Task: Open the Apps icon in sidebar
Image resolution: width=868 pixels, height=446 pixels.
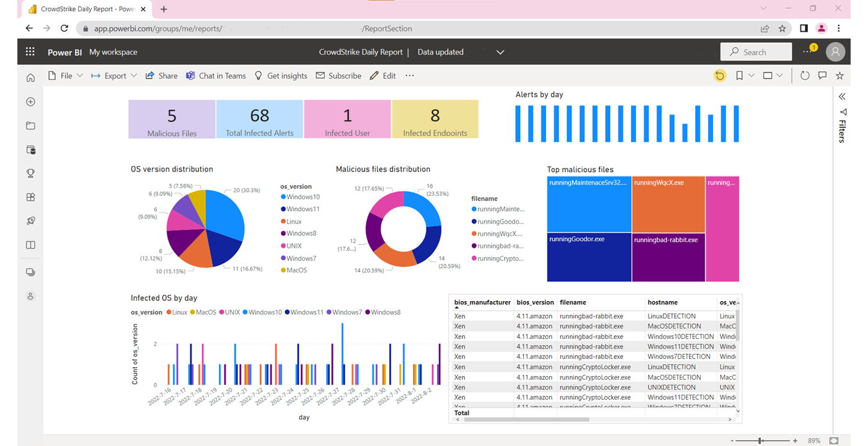Action: (x=30, y=197)
